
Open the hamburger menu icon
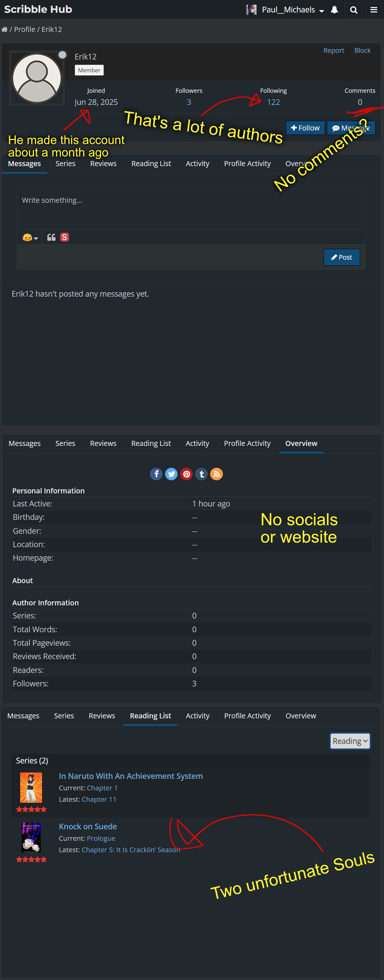(x=374, y=10)
